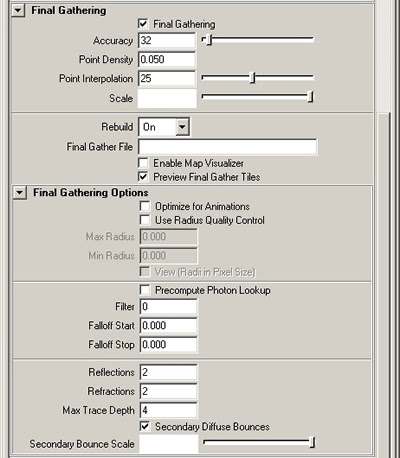This screenshot has width=400, height=458.
Task: Click the Scale color swatch field
Action: tap(167, 98)
